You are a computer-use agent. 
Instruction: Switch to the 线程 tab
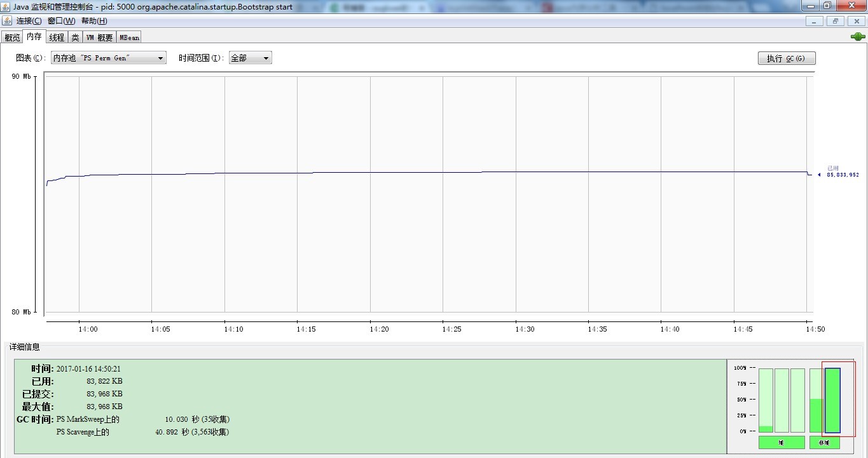pos(56,37)
